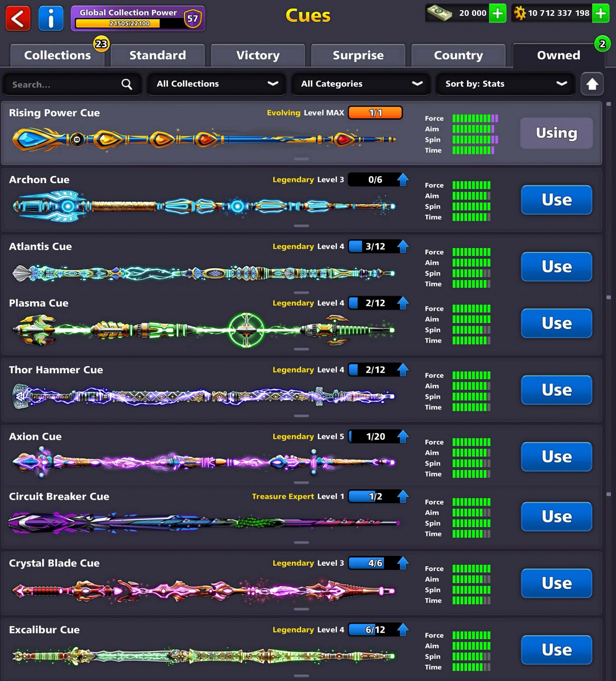616x681 pixels.
Task: Click Archon Cue blue upgrade arrow
Action: coord(403,180)
